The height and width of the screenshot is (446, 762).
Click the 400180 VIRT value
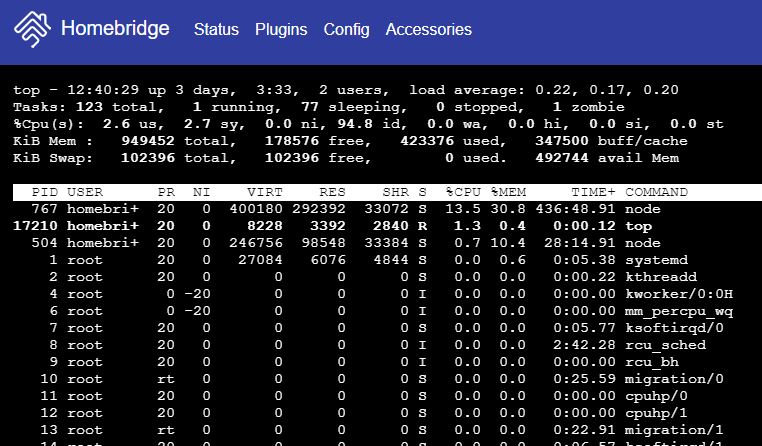coord(256,209)
